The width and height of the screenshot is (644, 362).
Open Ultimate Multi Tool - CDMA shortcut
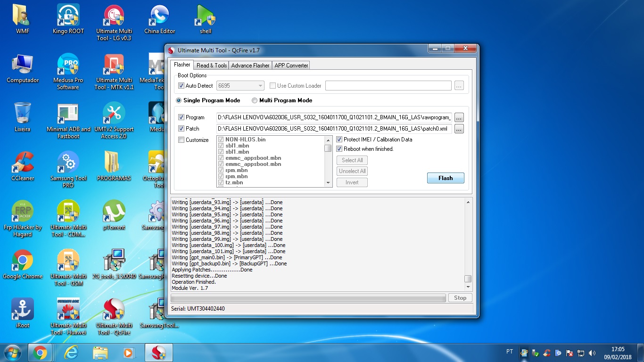pos(68,219)
